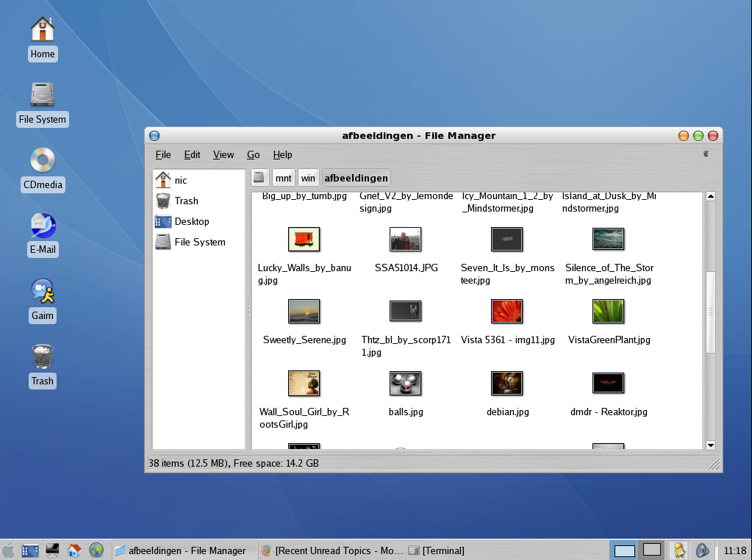The width and height of the screenshot is (752, 560).
Task: Select SSA51014.JPG thumbnail
Action: click(405, 240)
